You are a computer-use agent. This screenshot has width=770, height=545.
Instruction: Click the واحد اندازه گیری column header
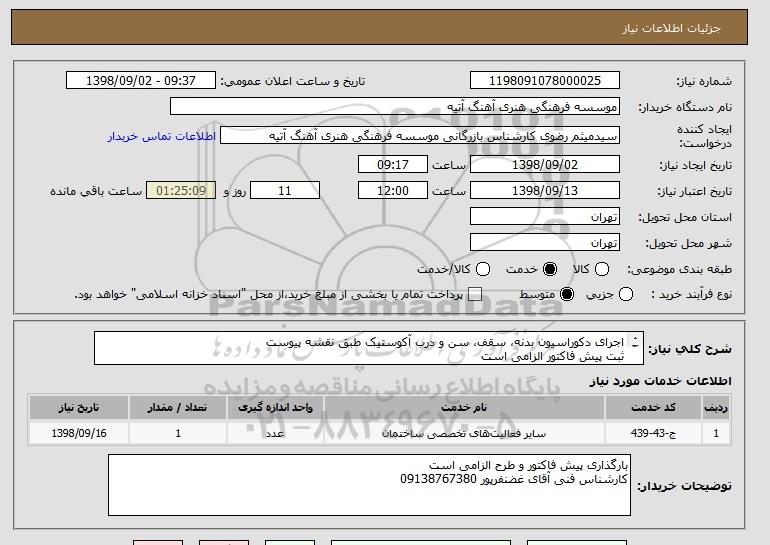tap(275, 408)
